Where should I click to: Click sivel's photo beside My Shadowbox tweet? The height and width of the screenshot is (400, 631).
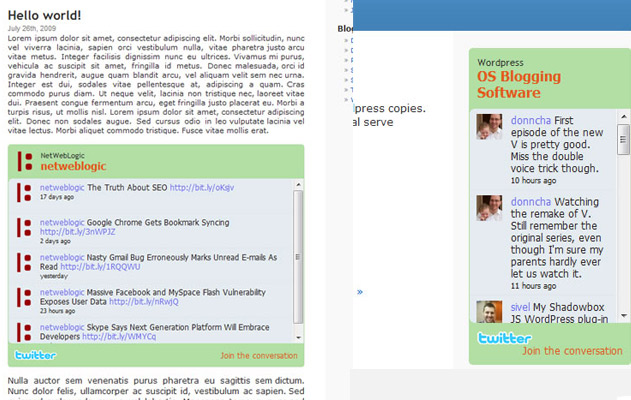tap(489, 312)
